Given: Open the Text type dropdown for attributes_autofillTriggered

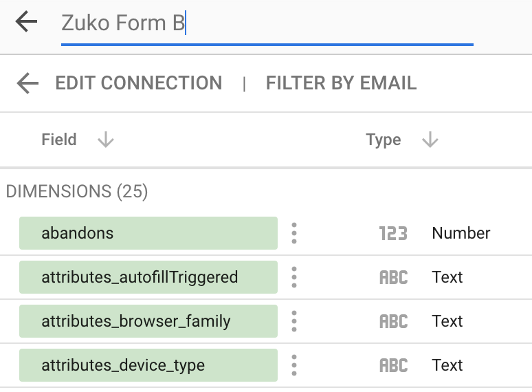Looking at the screenshot, I should [x=447, y=277].
